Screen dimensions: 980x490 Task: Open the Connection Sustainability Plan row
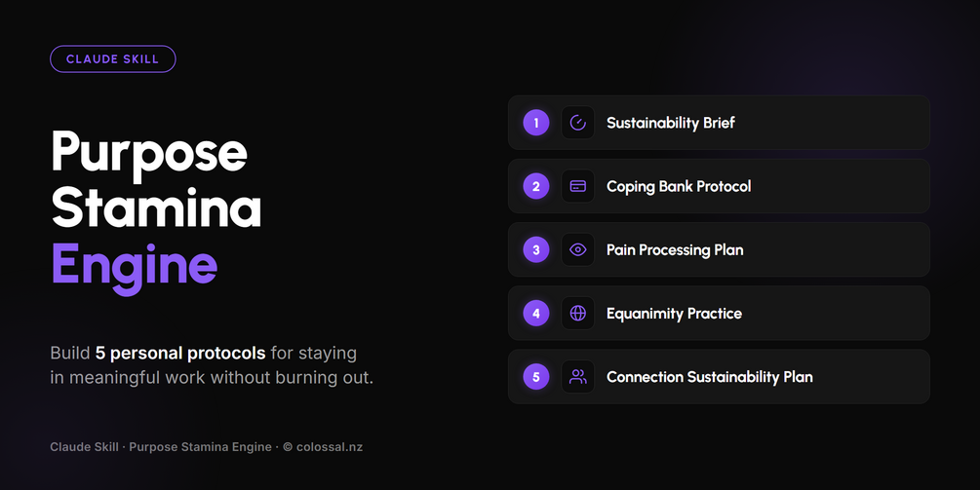click(x=719, y=377)
